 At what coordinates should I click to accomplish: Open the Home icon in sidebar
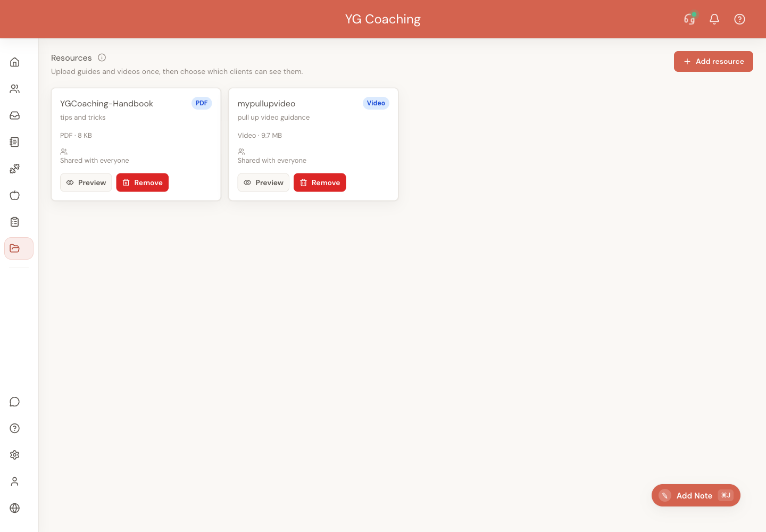[x=15, y=62]
